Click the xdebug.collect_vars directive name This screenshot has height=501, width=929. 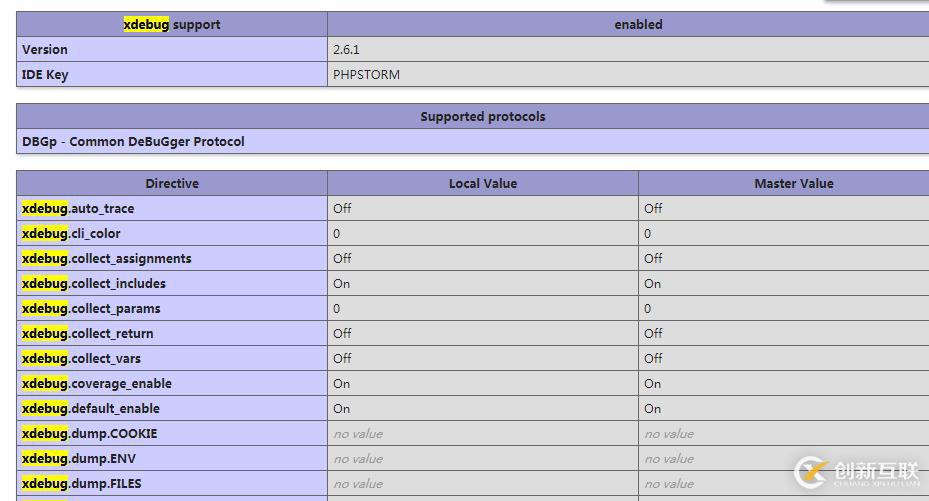(81, 358)
